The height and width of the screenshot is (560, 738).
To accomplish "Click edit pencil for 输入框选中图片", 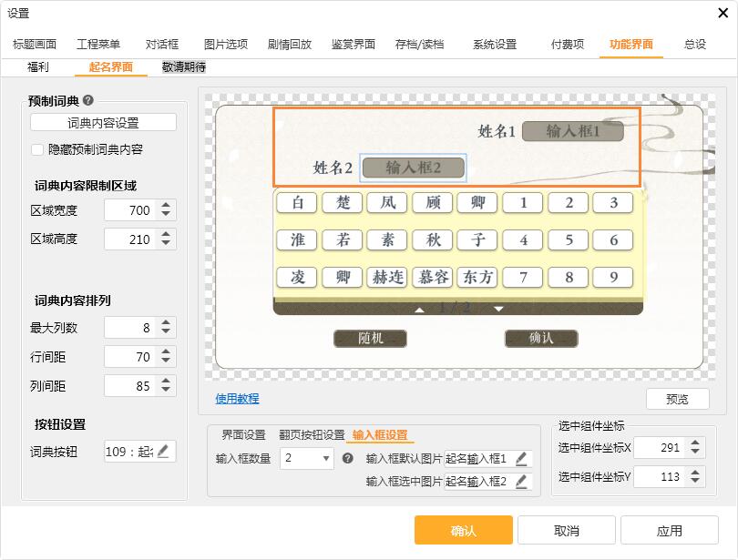I will (x=521, y=481).
